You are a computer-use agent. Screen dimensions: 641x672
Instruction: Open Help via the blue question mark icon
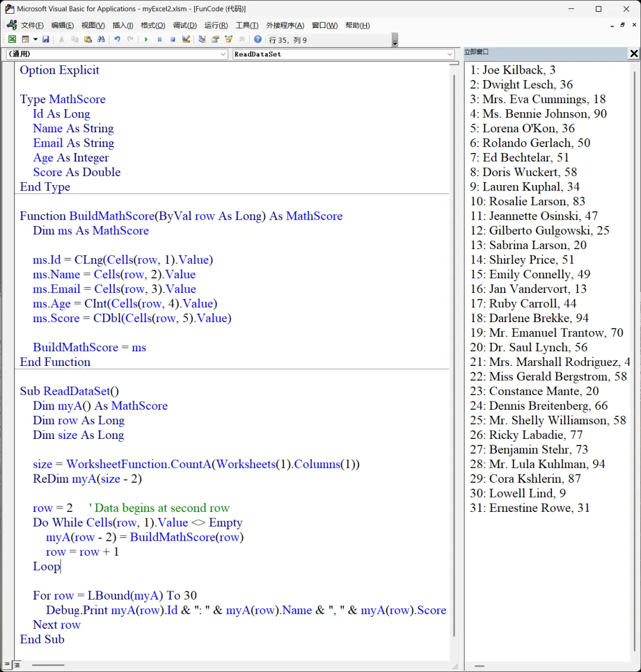[x=258, y=39]
